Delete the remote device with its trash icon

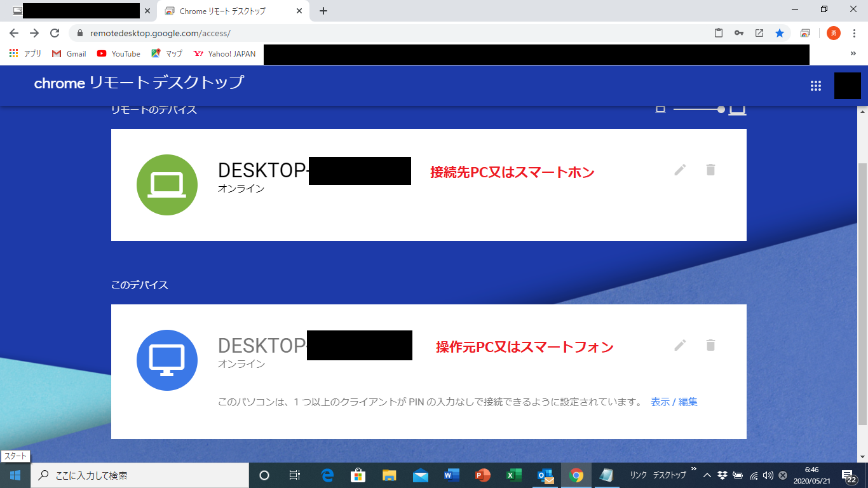(x=710, y=170)
